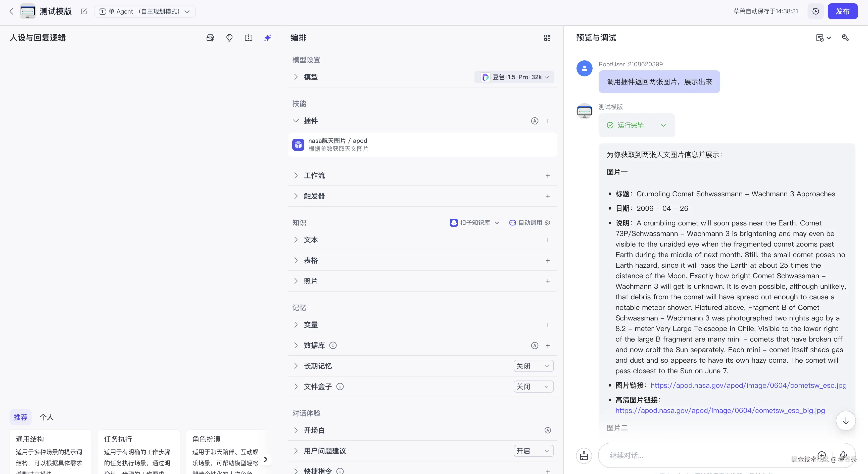Toggle the A switch next to 开场白

coord(548,430)
